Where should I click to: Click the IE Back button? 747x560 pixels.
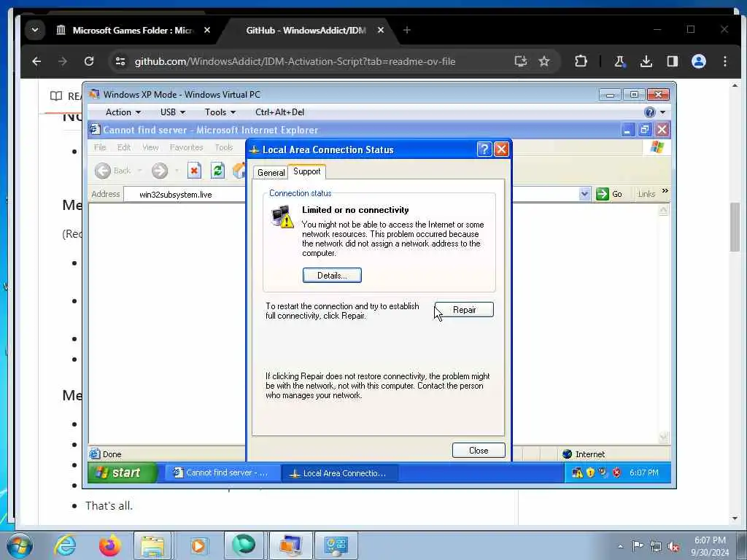112,171
